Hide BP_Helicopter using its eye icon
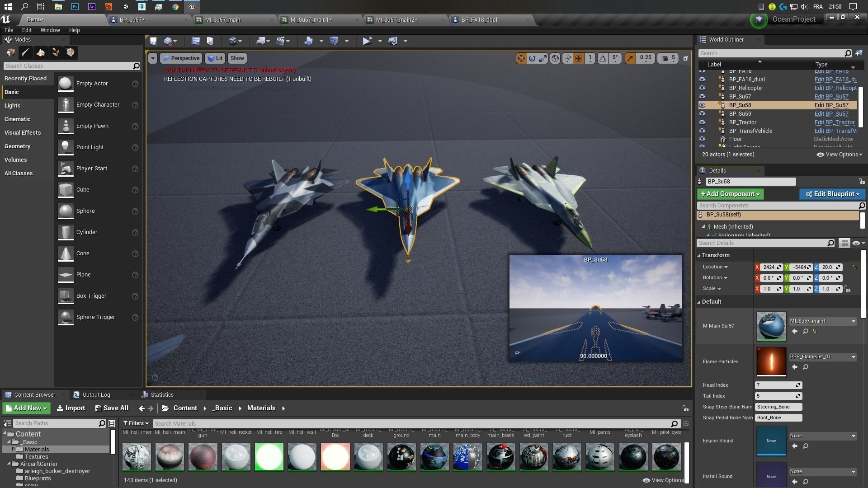 click(x=702, y=88)
